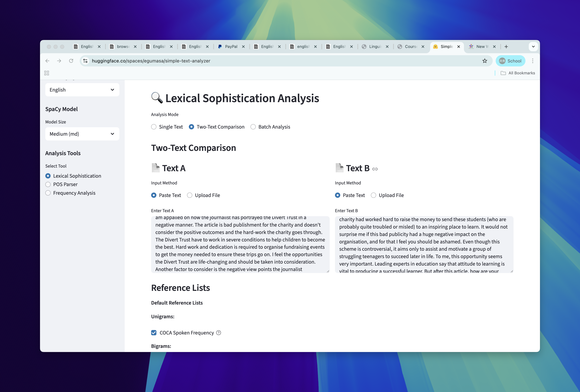The height and width of the screenshot is (392, 580).
Task: Select the POS Parser tool
Action: click(x=48, y=184)
